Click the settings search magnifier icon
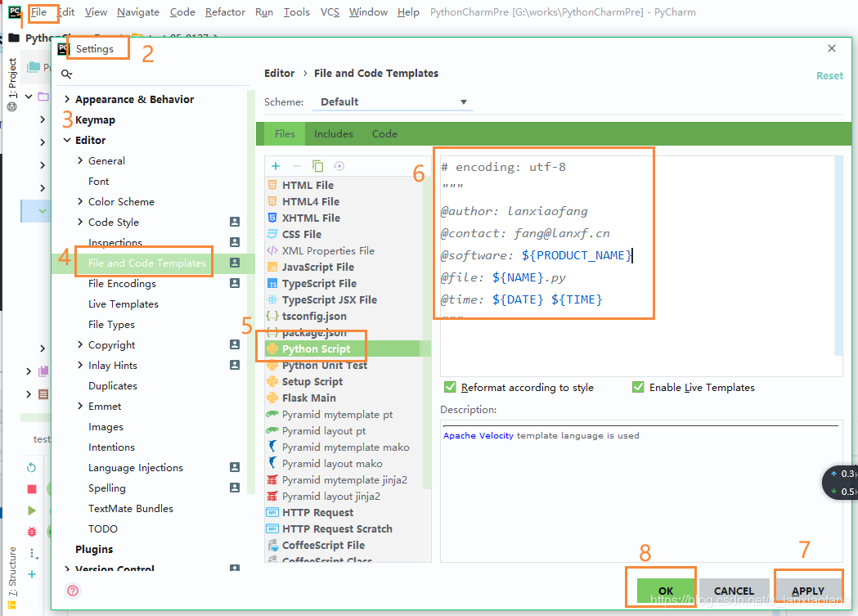Viewport: 858px width, 616px height. click(66, 74)
